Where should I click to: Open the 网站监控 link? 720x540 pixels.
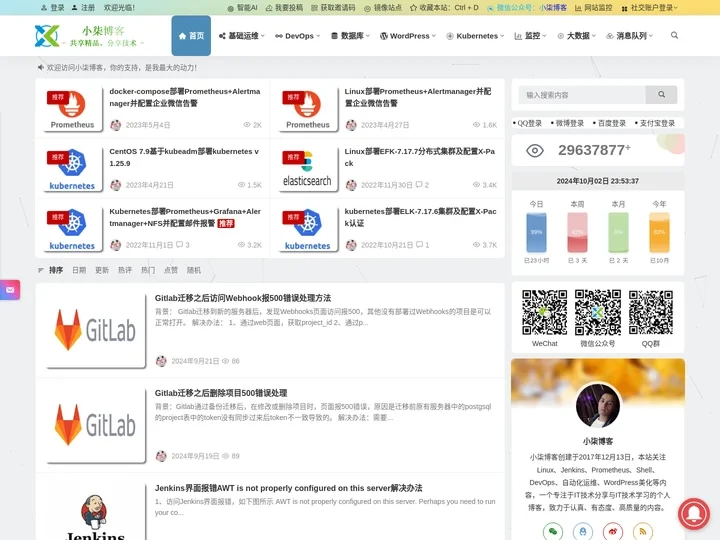tap(594, 8)
